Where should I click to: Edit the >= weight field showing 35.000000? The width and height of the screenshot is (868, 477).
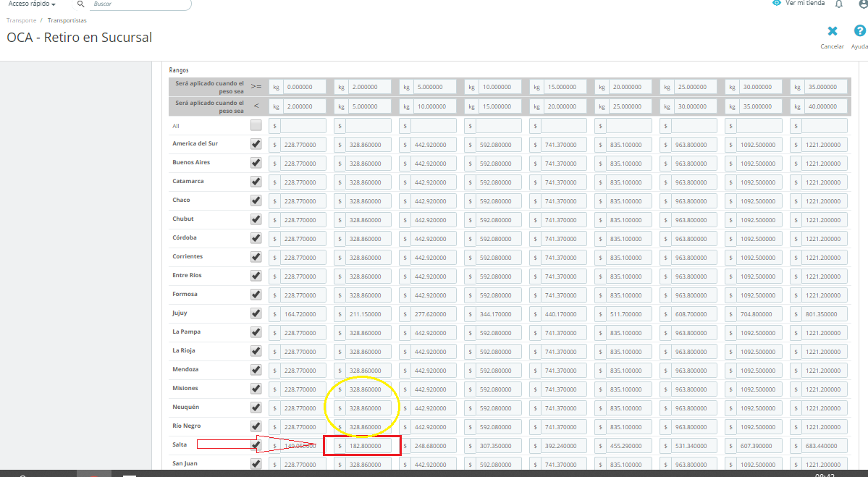(825, 87)
